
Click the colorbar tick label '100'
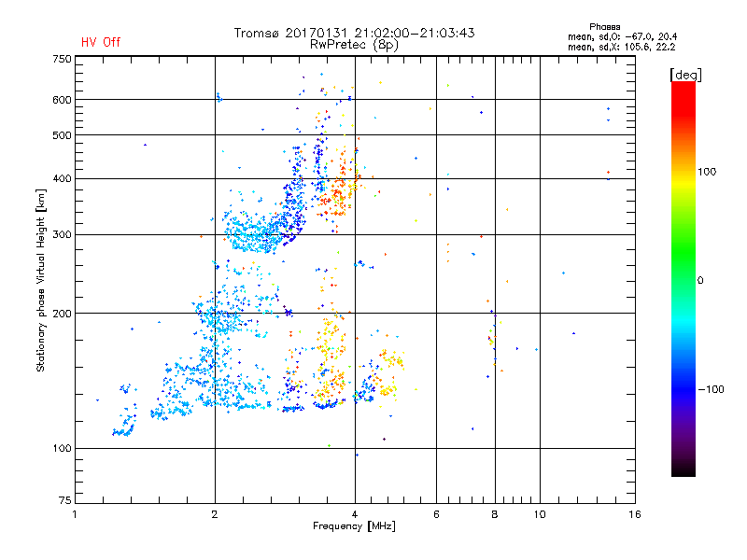(x=707, y=172)
